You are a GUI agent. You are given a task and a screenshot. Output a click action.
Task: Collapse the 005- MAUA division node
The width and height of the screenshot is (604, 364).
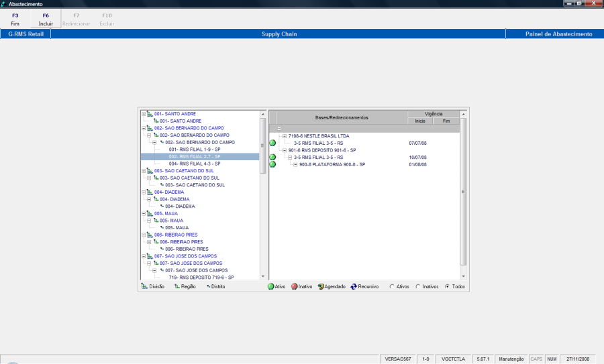144,214
